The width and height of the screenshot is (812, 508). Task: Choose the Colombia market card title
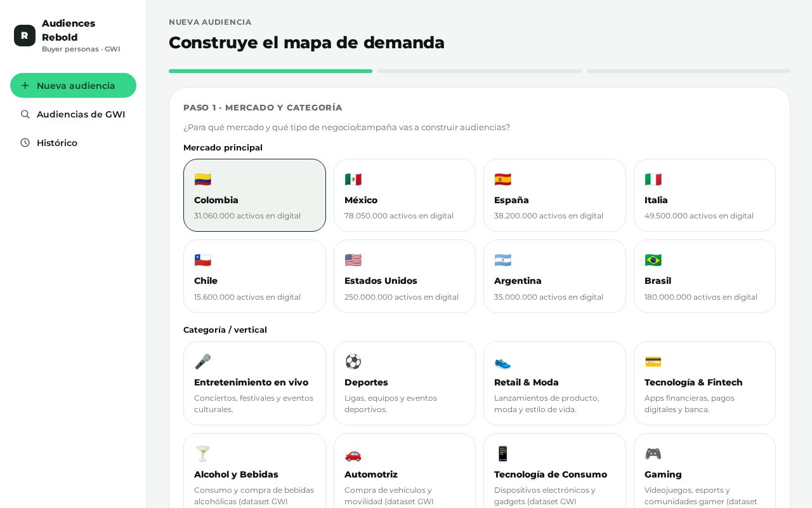(x=216, y=200)
